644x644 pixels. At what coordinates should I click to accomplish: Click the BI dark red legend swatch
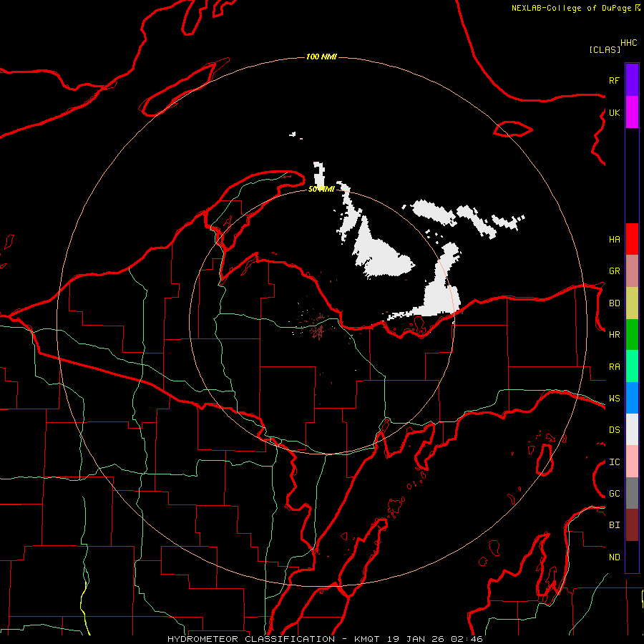(x=632, y=525)
